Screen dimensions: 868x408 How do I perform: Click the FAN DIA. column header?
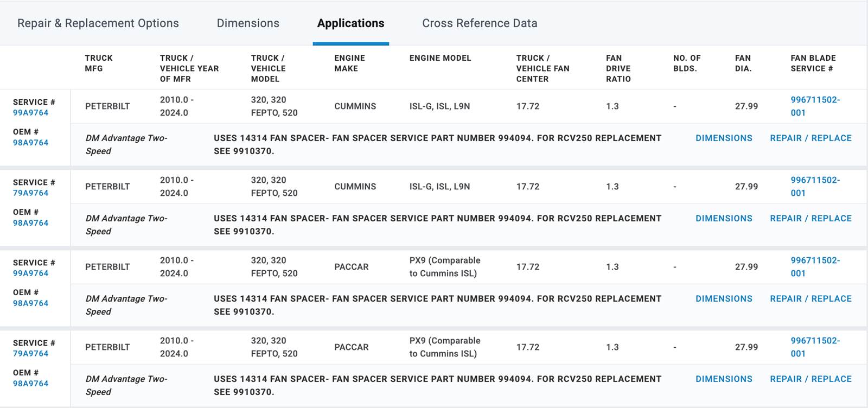coord(743,63)
